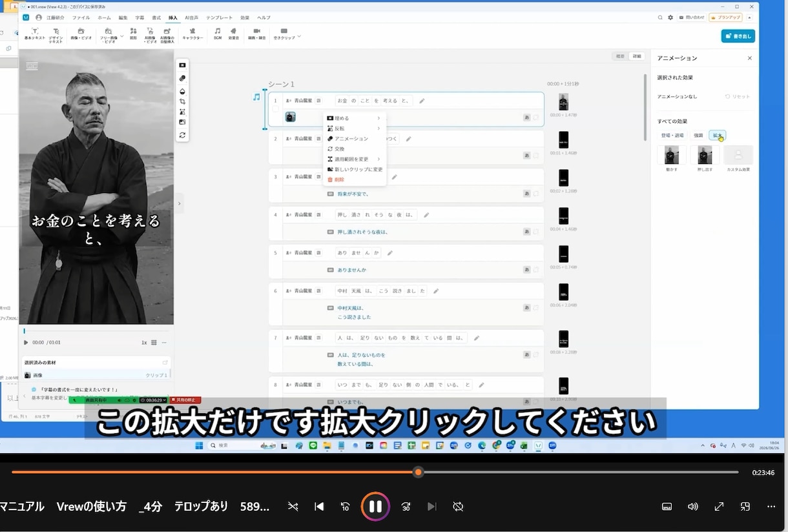Switch to the 概要 view toggle
788x532 pixels.
point(620,56)
